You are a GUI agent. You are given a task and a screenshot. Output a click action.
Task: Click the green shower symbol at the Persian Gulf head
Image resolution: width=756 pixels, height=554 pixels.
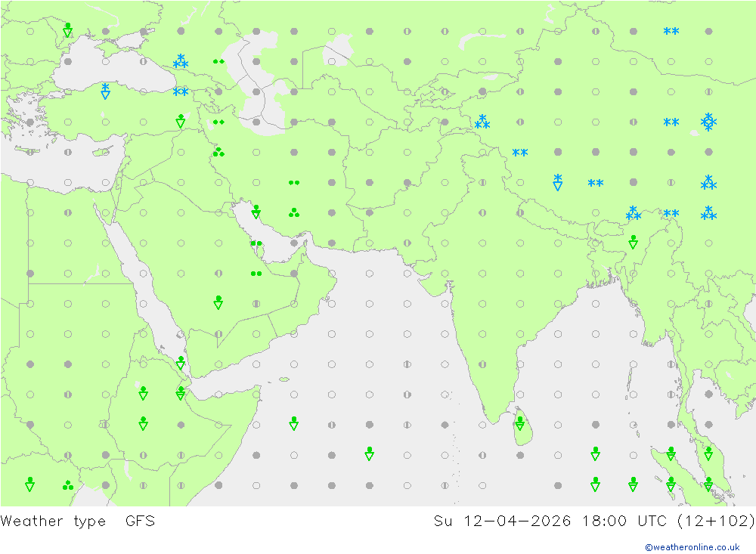point(256,212)
